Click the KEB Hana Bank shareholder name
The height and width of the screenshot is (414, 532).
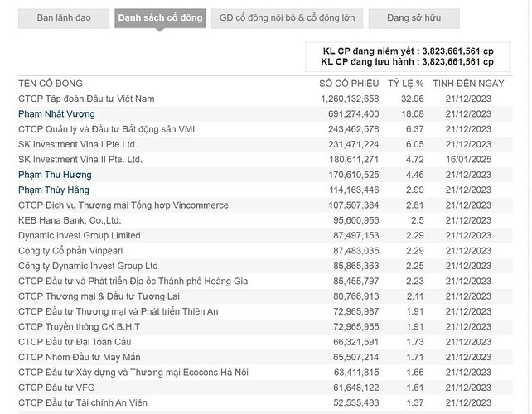[x=70, y=220]
